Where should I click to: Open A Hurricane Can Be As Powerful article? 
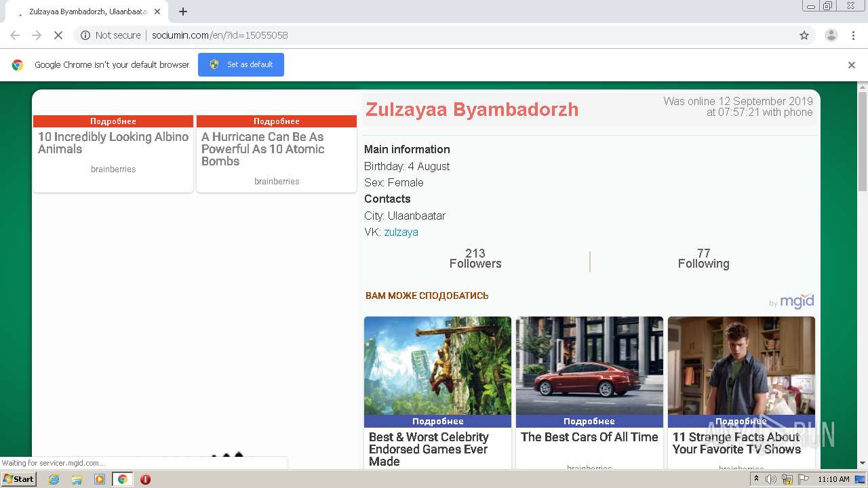click(263, 149)
